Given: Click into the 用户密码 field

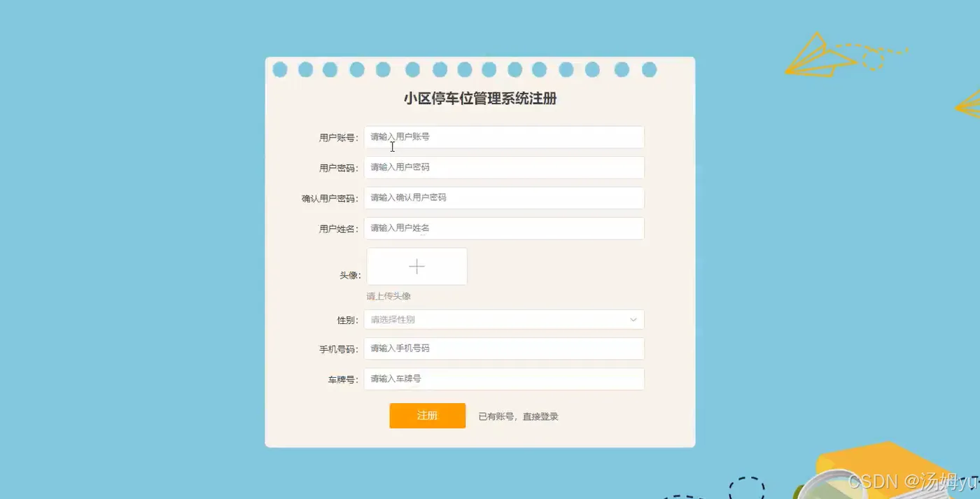Looking at the screenshot, I should pos(504,167).
